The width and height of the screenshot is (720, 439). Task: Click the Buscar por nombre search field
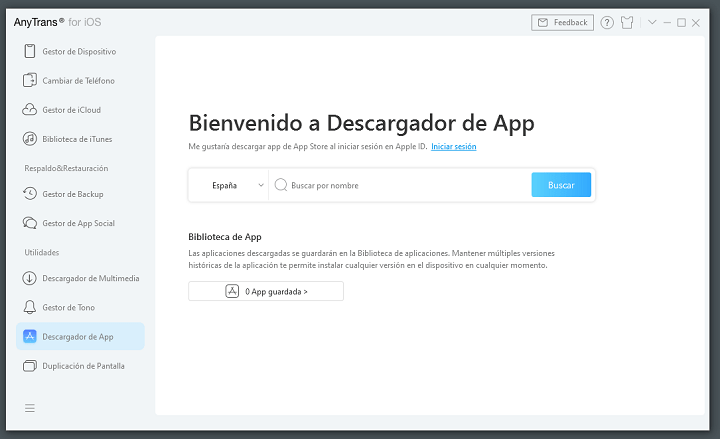[399, 185]
